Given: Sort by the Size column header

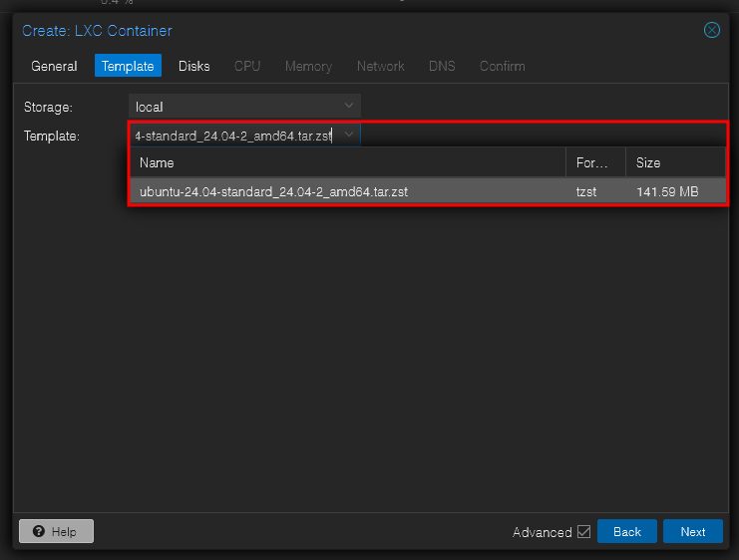Looking at the screenshot, I should (x=675, y=163).
